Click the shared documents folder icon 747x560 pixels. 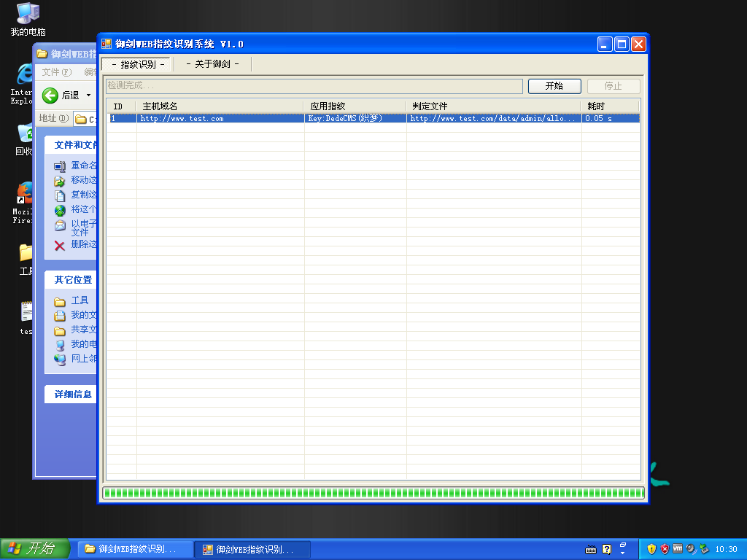click(x=60, y=330)
